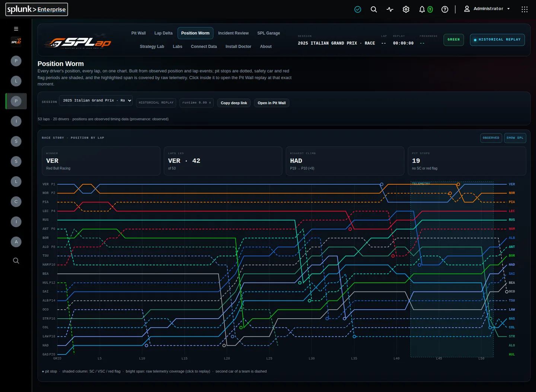536x392 pixels.
Task: Open the Incident Review tab
Action: click(233, 33)
